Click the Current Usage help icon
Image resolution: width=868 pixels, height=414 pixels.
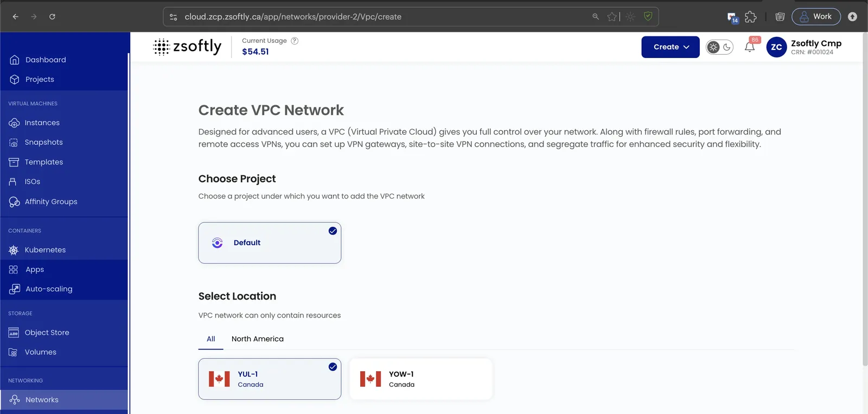[x=295, y=41]
